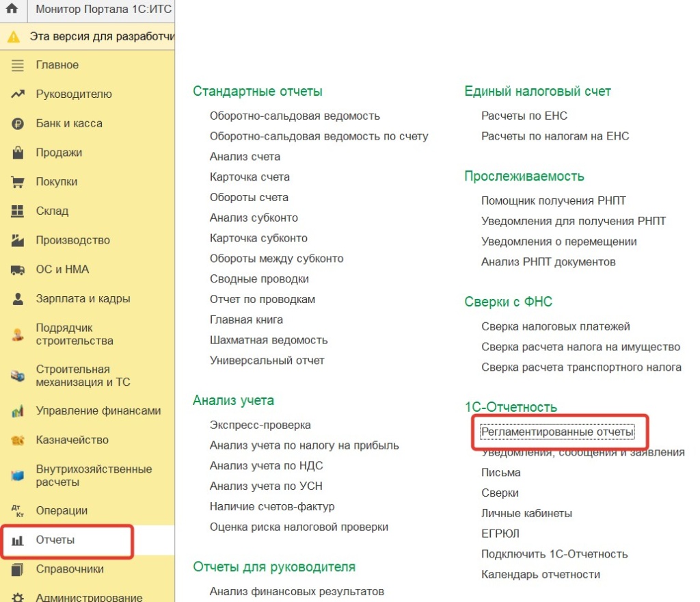Click the home icon in the top bar

12,10
